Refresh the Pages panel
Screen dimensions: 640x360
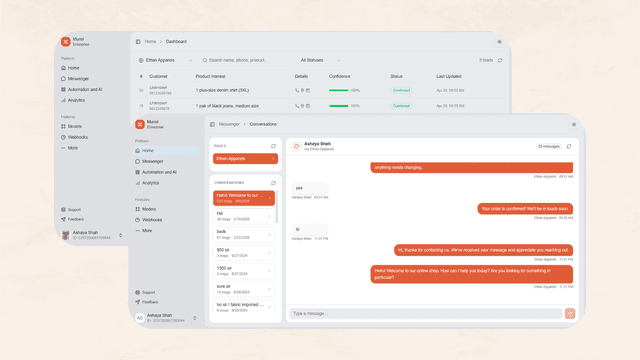pos(273,146)
